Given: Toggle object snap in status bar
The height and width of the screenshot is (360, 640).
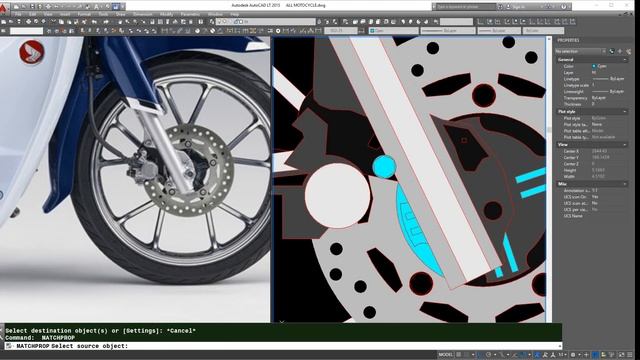Looking at the screenshot, I should tap(523, 355).
